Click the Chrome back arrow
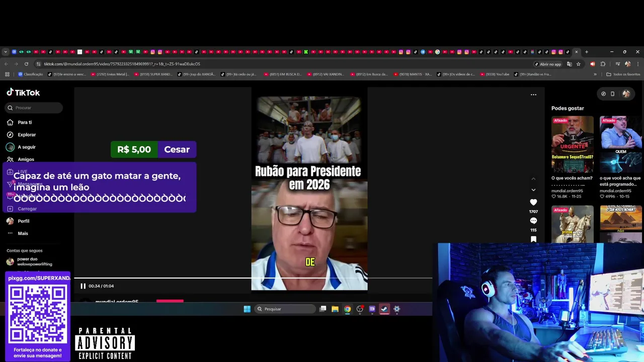The image size is (644, 362). pos(6,64)
